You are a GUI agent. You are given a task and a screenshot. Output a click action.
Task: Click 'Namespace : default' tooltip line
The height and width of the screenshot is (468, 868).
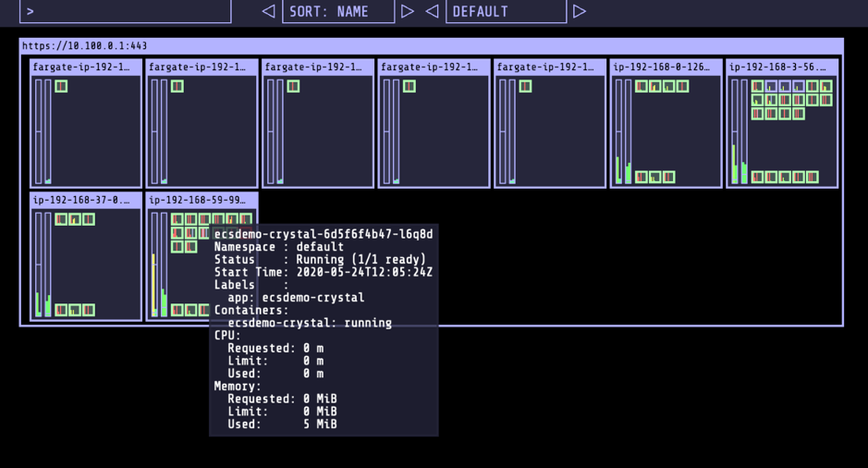click(279, 247)
